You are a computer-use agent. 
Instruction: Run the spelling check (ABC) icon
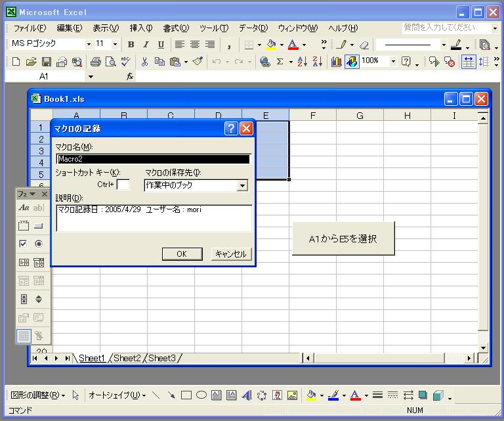pyautogui.click(x=126, y=61)
